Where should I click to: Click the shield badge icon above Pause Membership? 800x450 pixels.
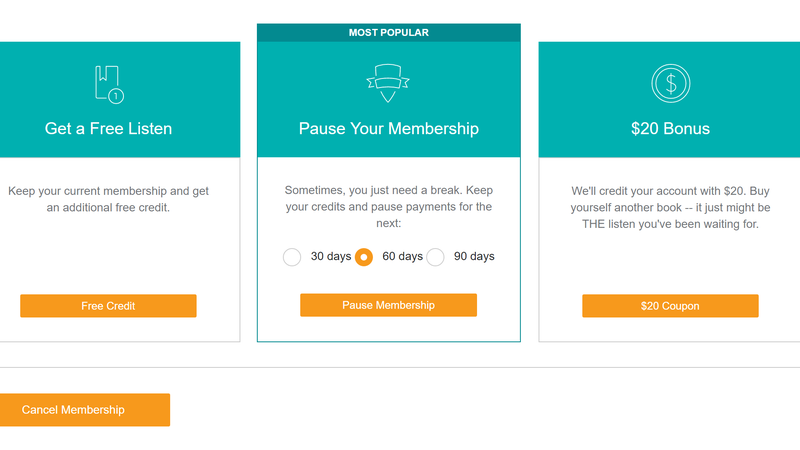[x=388, y=83]
